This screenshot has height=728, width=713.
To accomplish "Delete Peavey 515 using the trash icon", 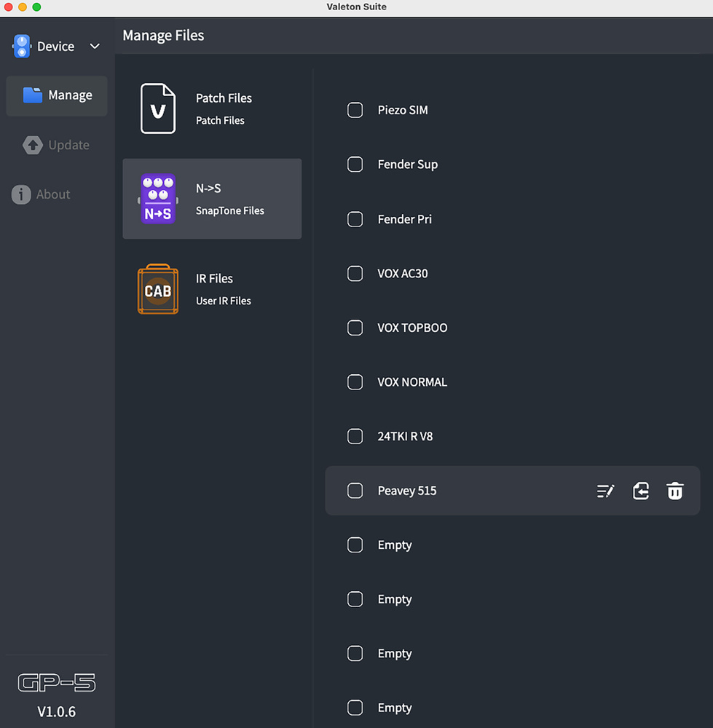I will (x=675, y=491).
